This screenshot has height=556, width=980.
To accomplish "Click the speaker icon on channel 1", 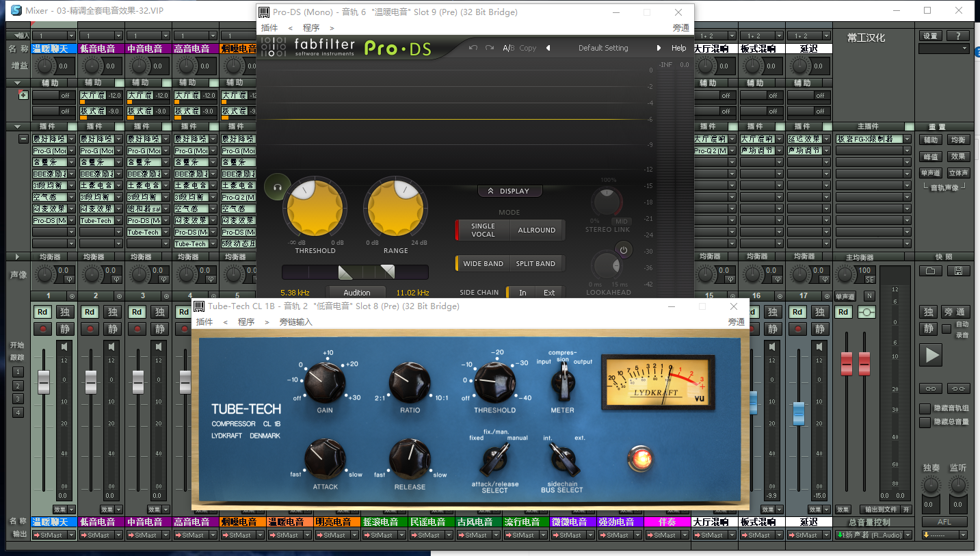I will (x=64, y=347).
